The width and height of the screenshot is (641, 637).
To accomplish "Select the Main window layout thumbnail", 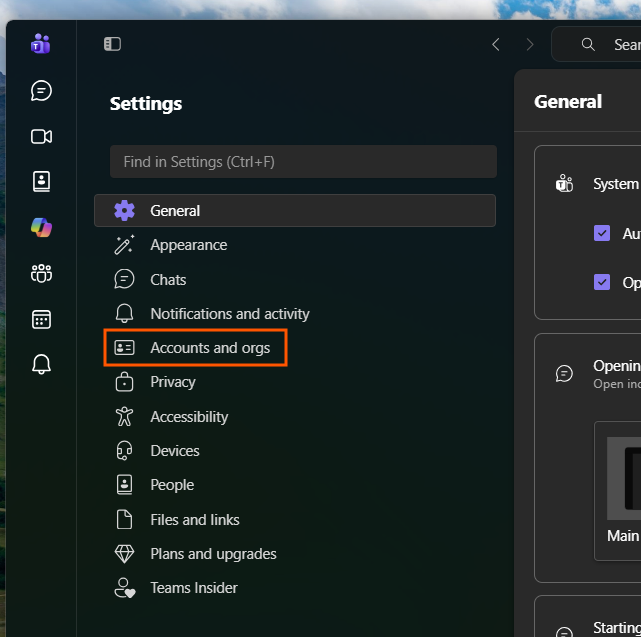I will tap(624, 478).
